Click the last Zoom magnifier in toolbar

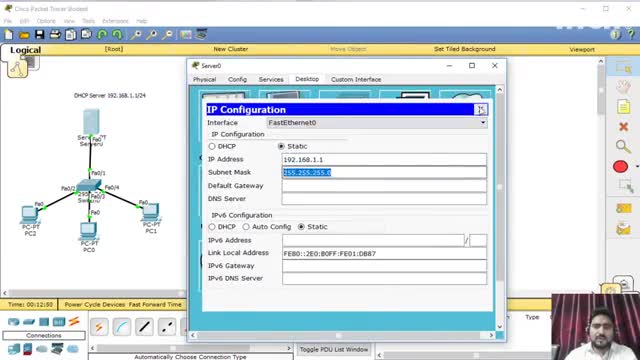point(167,35)
